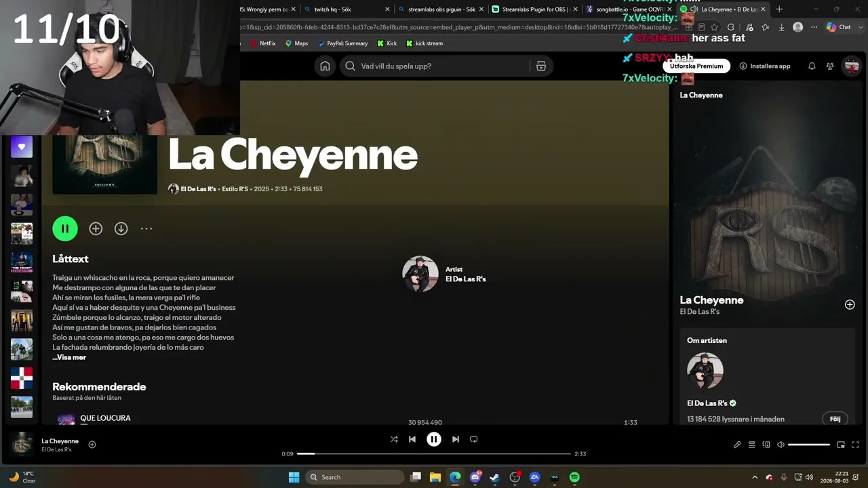Click the Windows taskbar Search box
The image size is (868, 488).
(355, 477)
